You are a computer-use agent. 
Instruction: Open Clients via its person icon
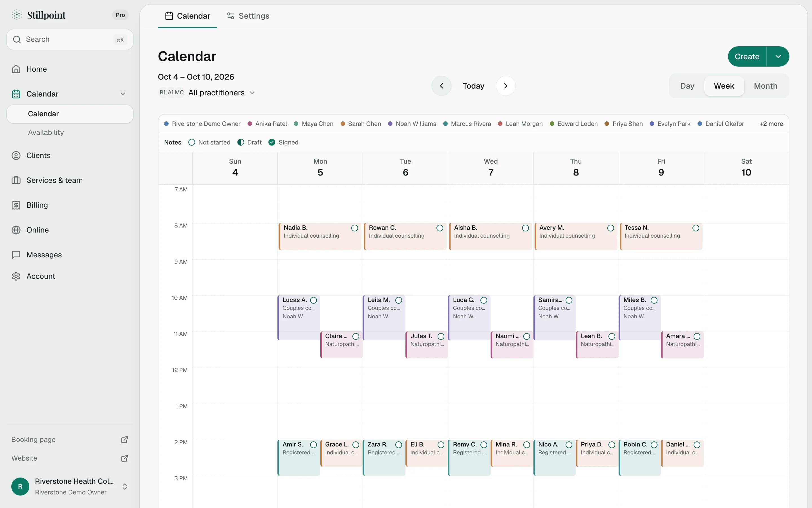[16, 155]
